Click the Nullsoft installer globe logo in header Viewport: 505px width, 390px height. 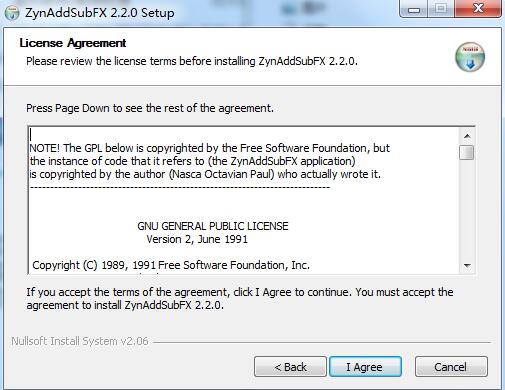(470, 57)
